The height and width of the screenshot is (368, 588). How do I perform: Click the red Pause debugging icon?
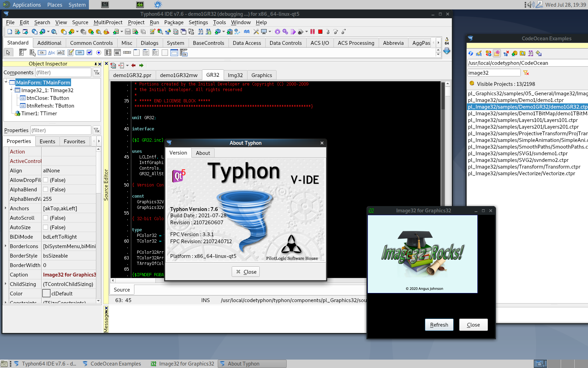coord(313,32)
